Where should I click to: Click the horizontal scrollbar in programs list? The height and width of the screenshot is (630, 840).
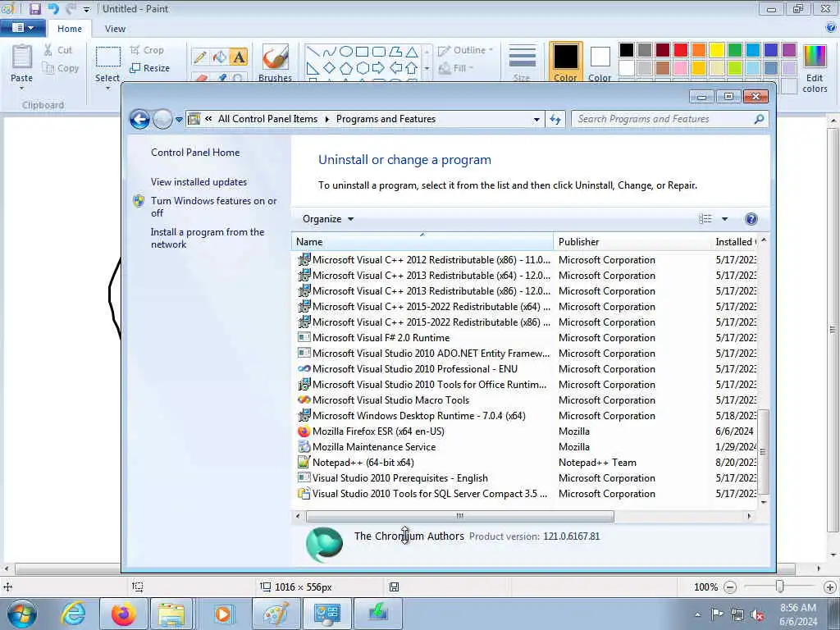coord(459,516)
